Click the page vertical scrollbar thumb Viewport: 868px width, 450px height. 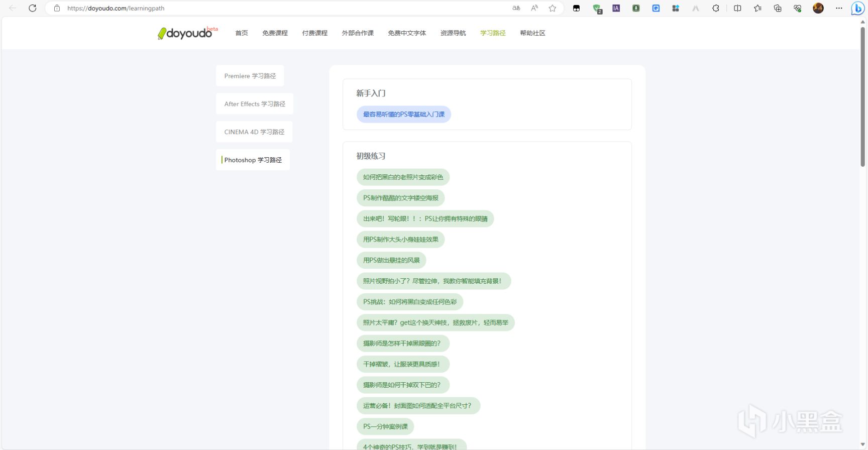[x=863, y=96]
